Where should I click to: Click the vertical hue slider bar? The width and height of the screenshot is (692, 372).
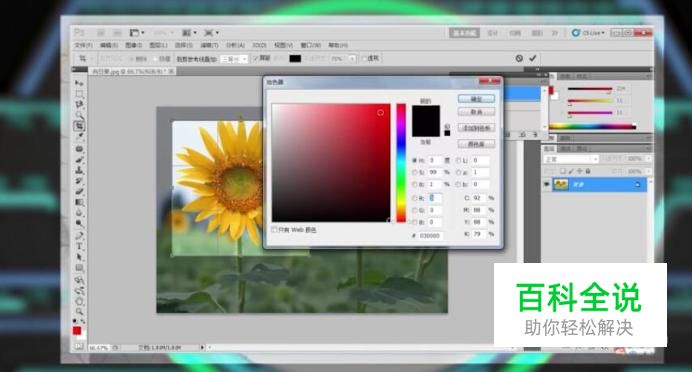coord(401,163)
